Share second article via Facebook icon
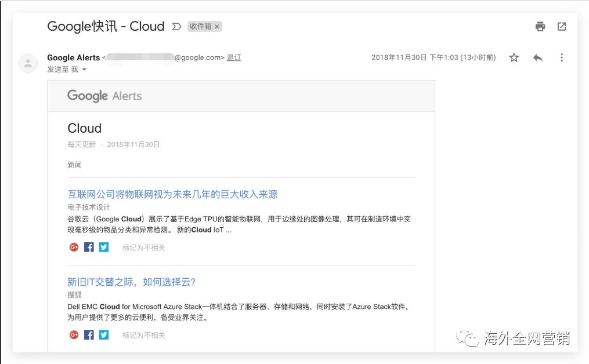The width and height of the screenshot is (589, 364). 88,335
